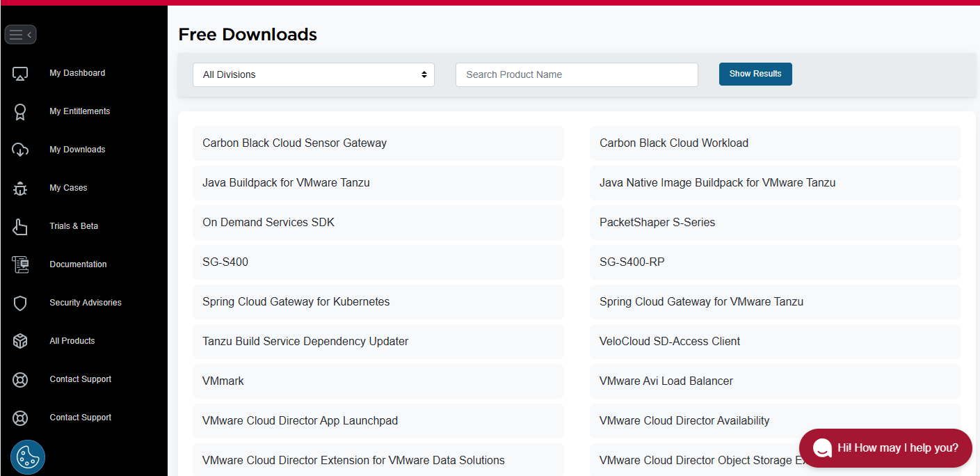Image resolution: width=980 pixels, height=476 pixels.
Task: Collapse the sidebar with the hamburger toggle
Action: 20,34
